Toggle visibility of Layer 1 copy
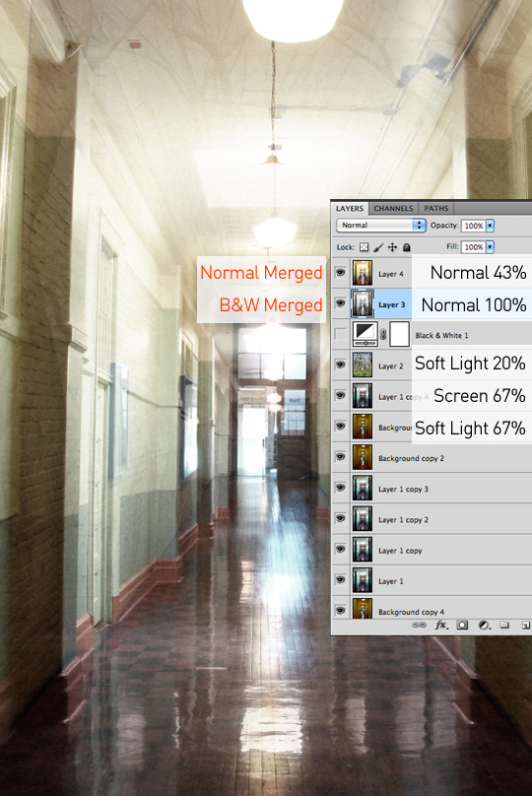Viewport: 532px width, 796px height. [340, 550]
